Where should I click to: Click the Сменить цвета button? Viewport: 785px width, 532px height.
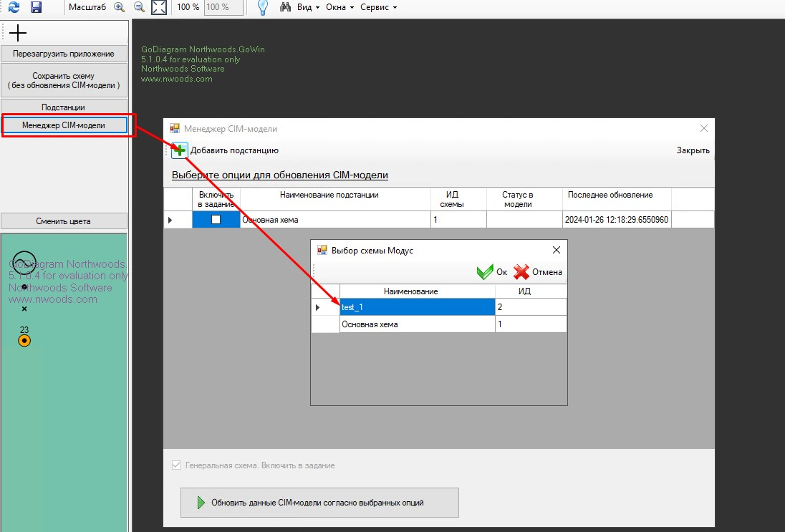click(x=64, y=221)
